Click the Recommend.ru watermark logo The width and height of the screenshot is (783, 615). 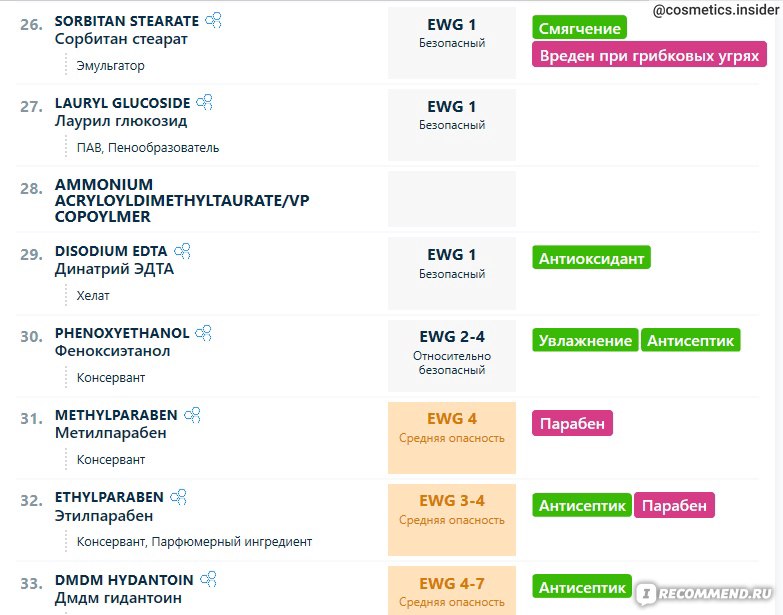click(x=706, y=594)
